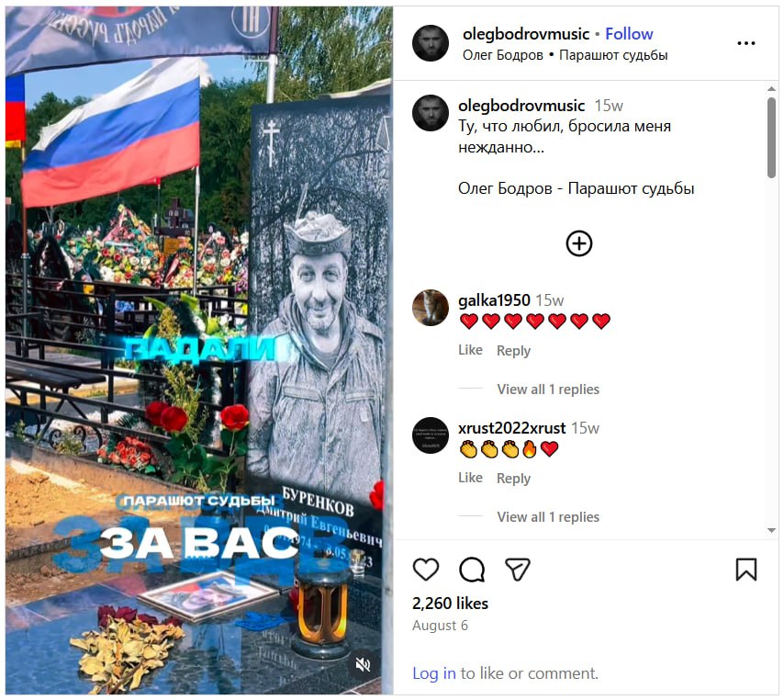Image resolution: width=784 pixels, height=700 pixels.
Task: Open the Парашют судьбы audio link
Action: pos(613,54)
